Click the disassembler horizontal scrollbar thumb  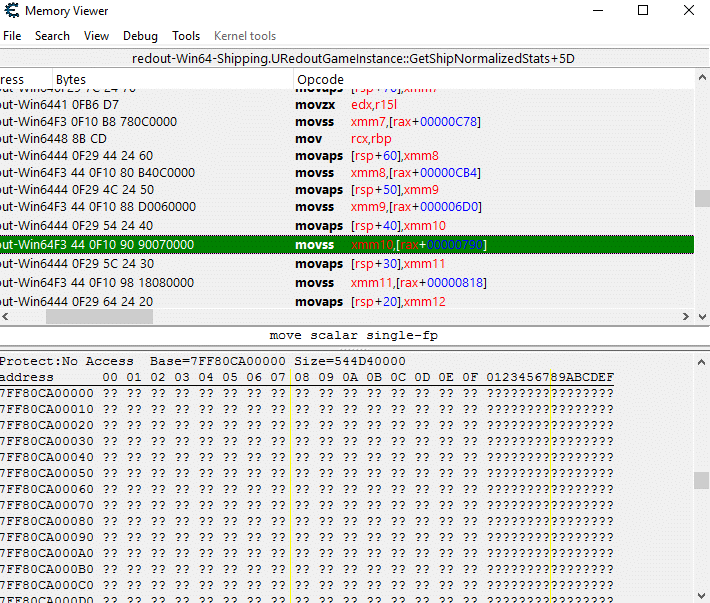99,317
